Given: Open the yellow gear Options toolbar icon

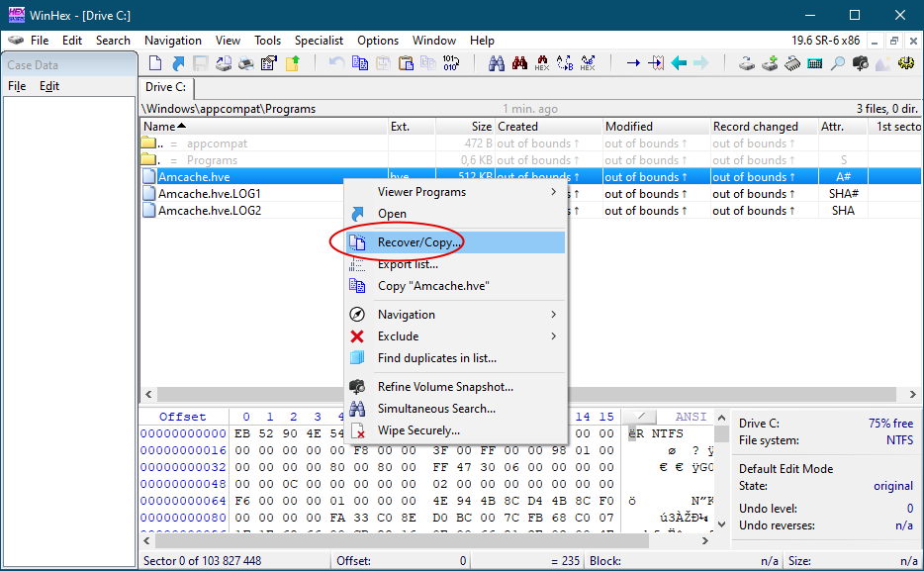Looking at the screenshot, I should pyautogui.click(x=906, y=63).
